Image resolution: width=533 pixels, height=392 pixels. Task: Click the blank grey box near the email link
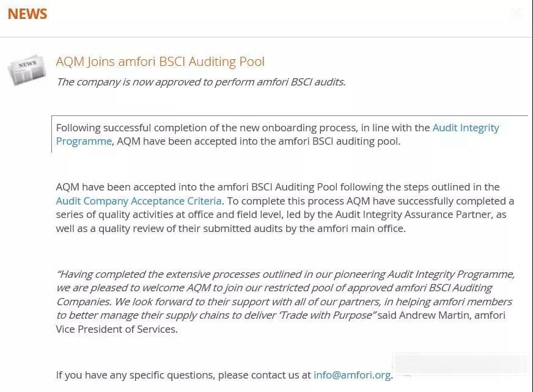click(461, 364)
